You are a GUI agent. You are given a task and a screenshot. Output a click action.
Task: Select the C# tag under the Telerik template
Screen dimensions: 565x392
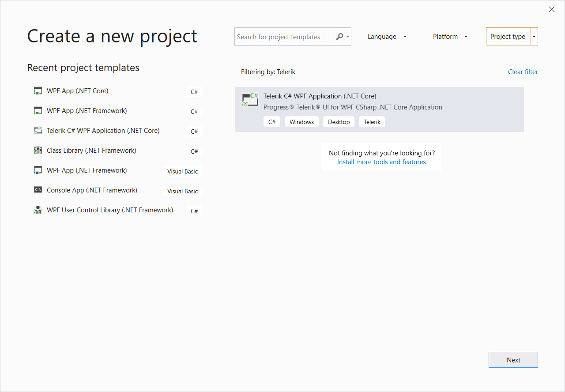coord(271,121)
